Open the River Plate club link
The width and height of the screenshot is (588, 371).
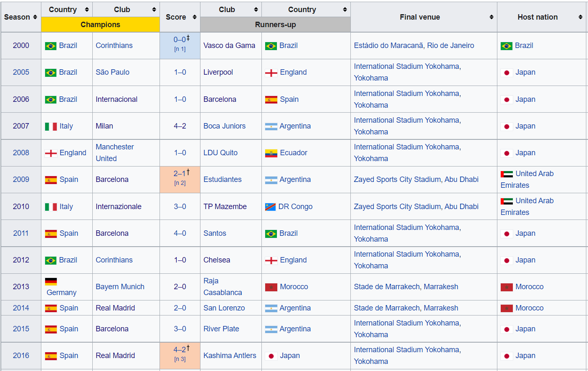click(221, 329)
